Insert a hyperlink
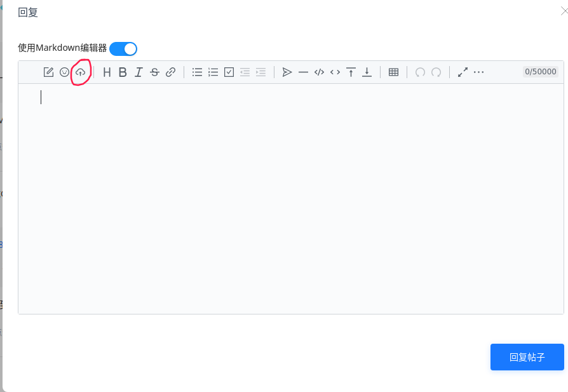The height and width of the screenshot is (392, 568). click(171, 72)
